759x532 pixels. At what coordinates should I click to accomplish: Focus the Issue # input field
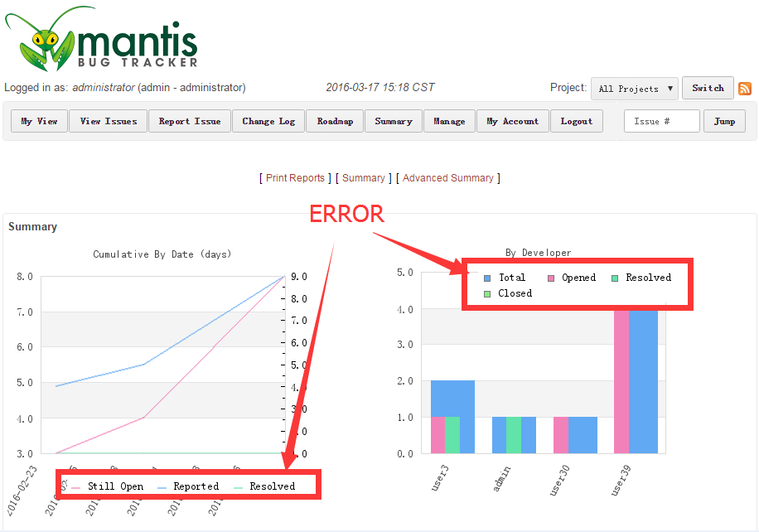click(661, 121)
